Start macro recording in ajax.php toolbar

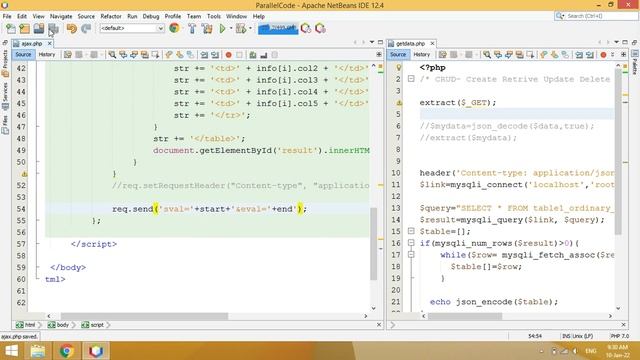(229, 55)
